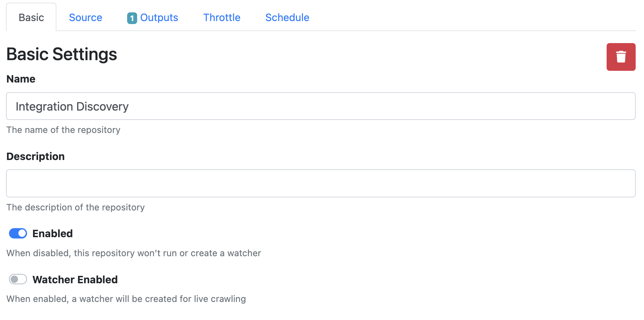This screenshot has width=644, height=320.
Task: Click the number badge on Outputs
Action: coord(132,18)
